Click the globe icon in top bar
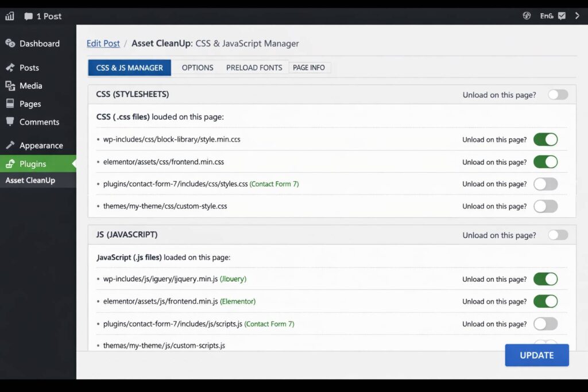Image resolution: width=588 pixels, height=392 pixels. pos(527,16)
